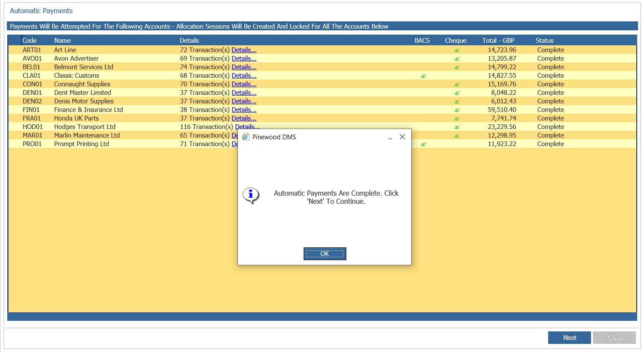Click '72 Transaction(s)' text for Art Line

205,50
